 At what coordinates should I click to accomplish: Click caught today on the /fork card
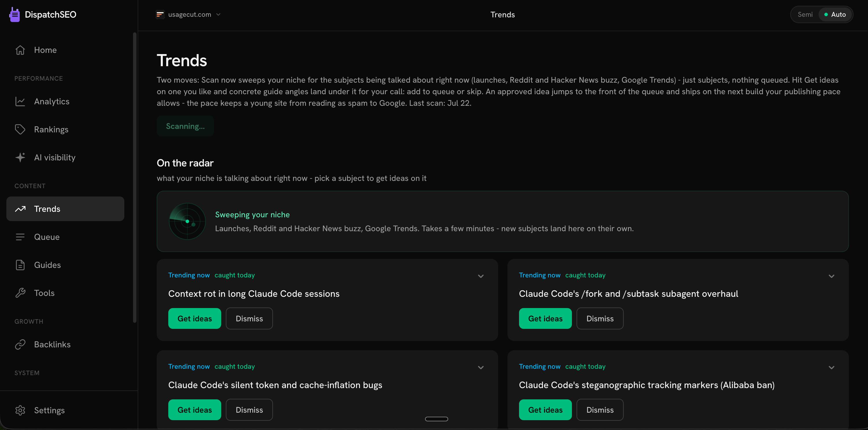pyautogui.click(x=585, y=275)
